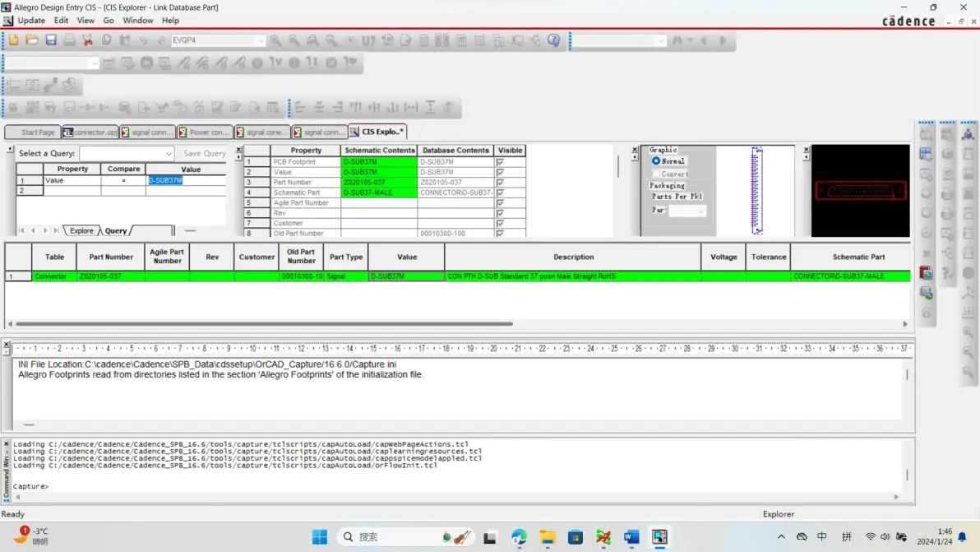Image resolution: width=980 pixels, height=552 pixels.
Task: Open the Select a Query dropdown
Action: (169, 153)
